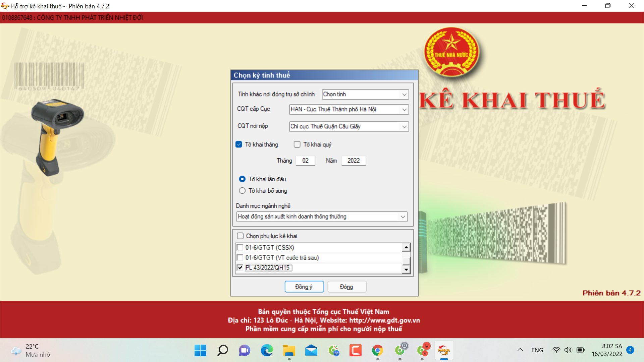Uncheck the PL 43/2022/QH15 appendix
This screenshot has height=362, width=644.
tap(240, 267)
